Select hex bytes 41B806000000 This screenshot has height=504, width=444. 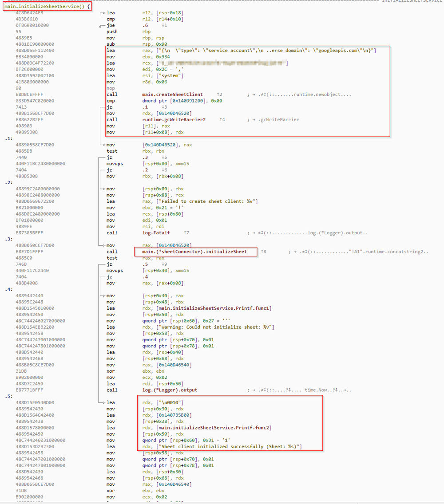point(32,82)
